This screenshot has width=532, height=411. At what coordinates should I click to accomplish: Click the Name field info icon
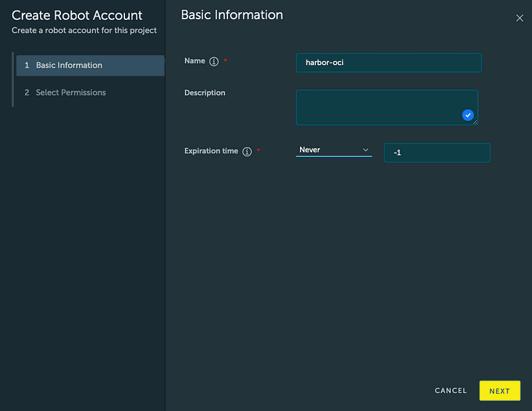coord(213,61)
